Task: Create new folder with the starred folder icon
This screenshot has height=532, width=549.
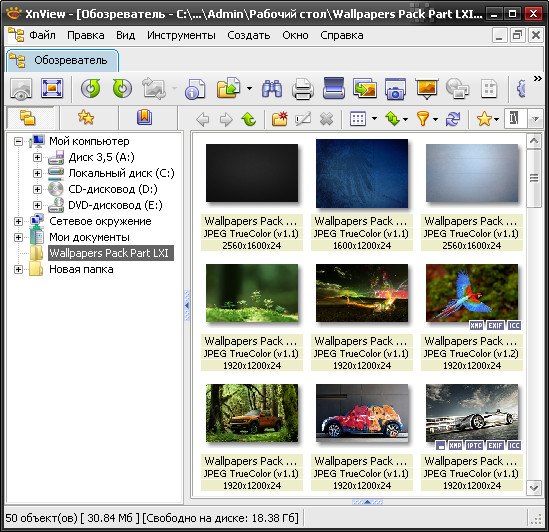Action: tap(279, 119)
